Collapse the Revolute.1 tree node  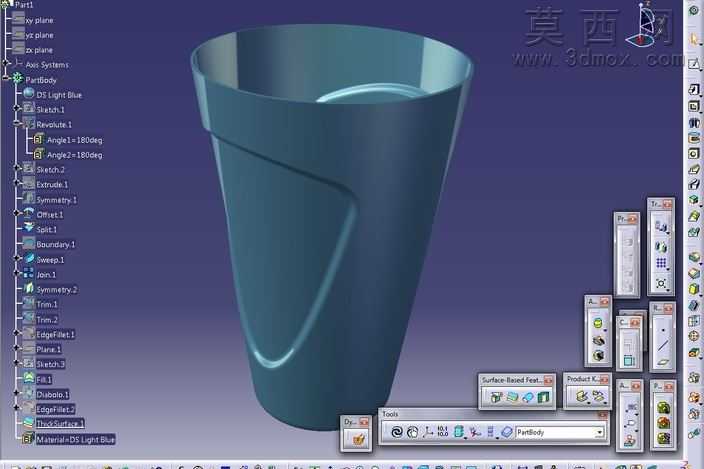[17, 123]
